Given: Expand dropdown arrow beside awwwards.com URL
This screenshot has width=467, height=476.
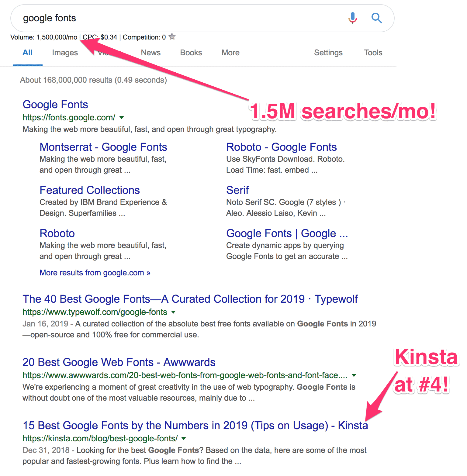Looking at the screenshot, I should click(x=354, y=375).
